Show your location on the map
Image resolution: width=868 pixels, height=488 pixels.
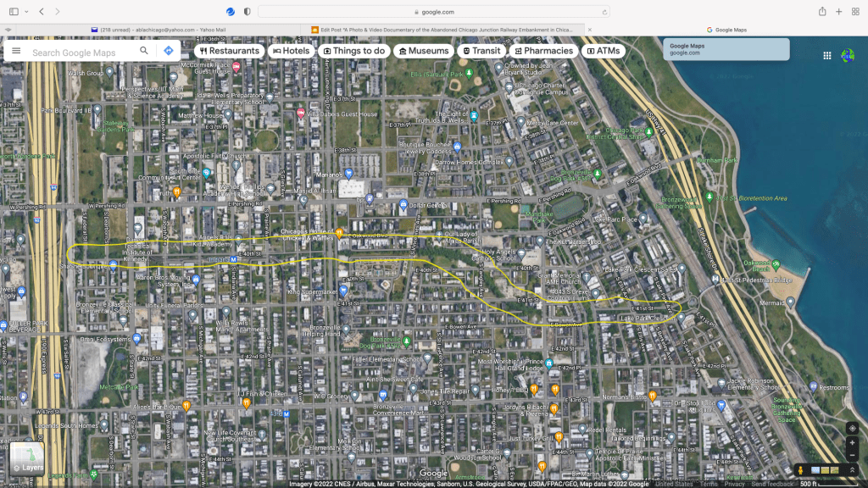click(x=852, y=428)
